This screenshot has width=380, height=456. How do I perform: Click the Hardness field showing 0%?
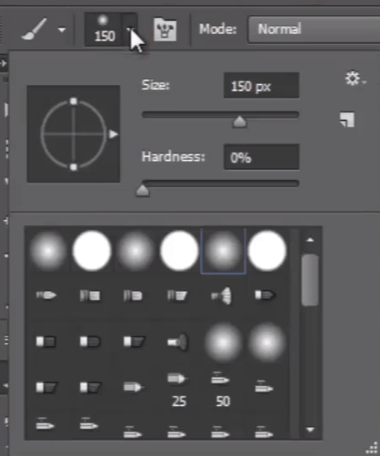pos(261,157)
